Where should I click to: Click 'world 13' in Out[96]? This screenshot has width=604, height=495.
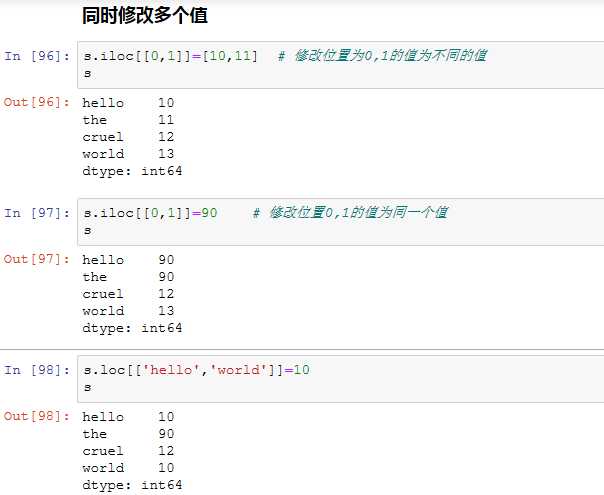click(x=128, y=154)
